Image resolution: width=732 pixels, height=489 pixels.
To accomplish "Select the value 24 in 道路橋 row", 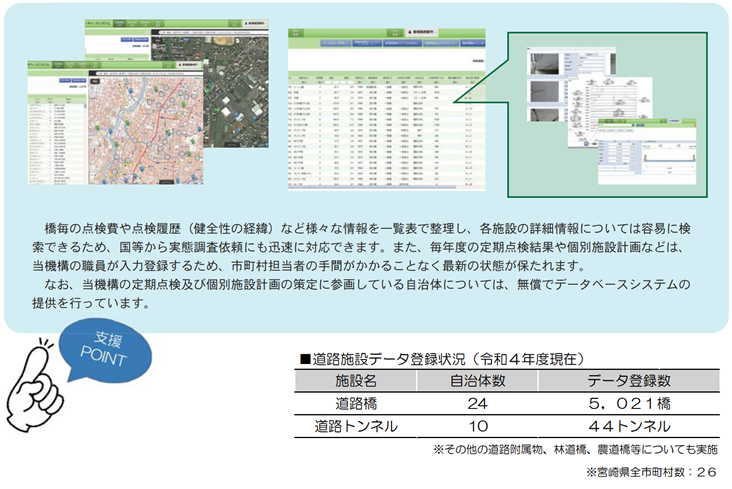I will click(477, 404).
